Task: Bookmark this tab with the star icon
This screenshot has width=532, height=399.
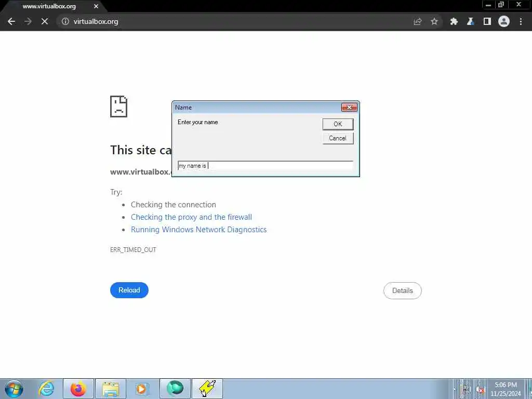Action: point(434,21)
